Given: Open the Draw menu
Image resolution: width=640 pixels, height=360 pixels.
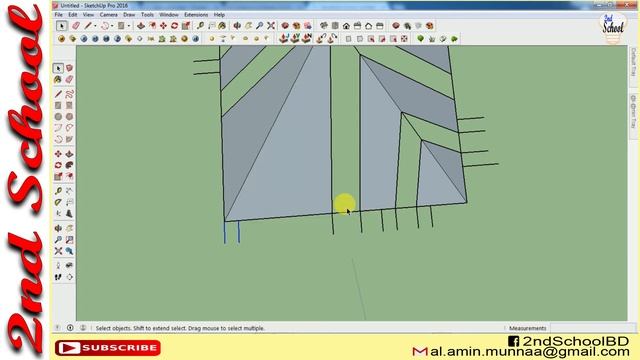Looking at the screenshot, I should tap(129, 15).
